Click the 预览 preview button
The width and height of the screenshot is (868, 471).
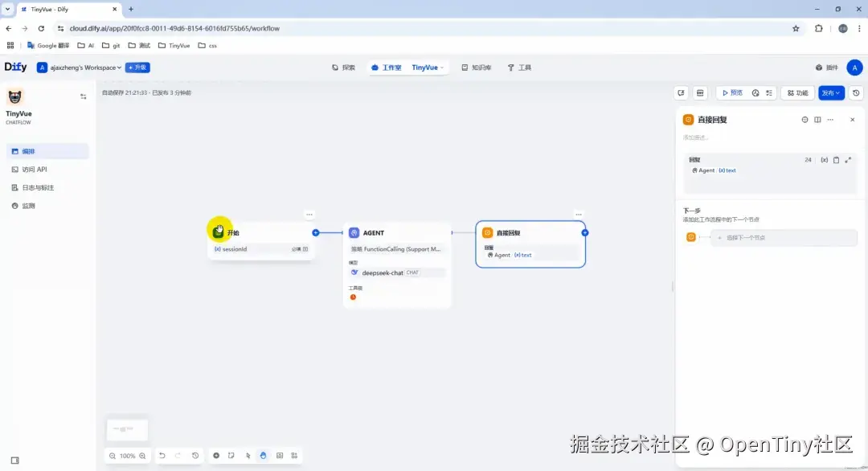point(734,92)
